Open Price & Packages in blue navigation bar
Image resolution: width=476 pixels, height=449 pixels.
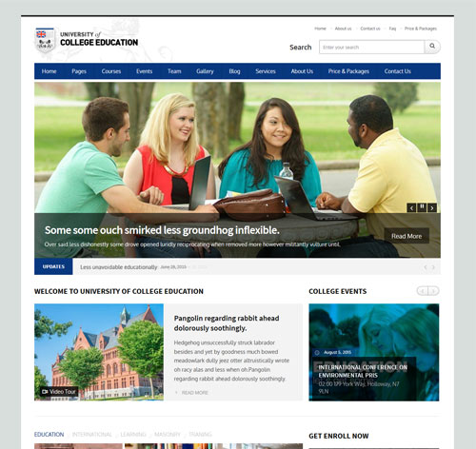tap(348, 71)
